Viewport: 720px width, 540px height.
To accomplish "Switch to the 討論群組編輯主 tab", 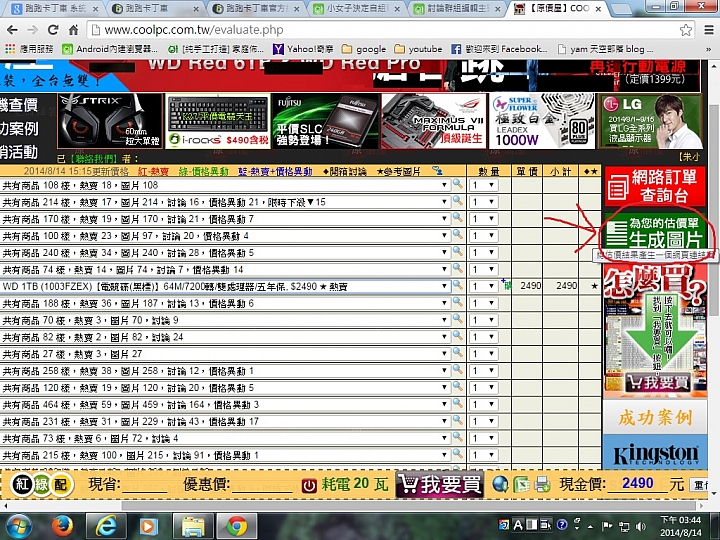I will pos(457,8).
